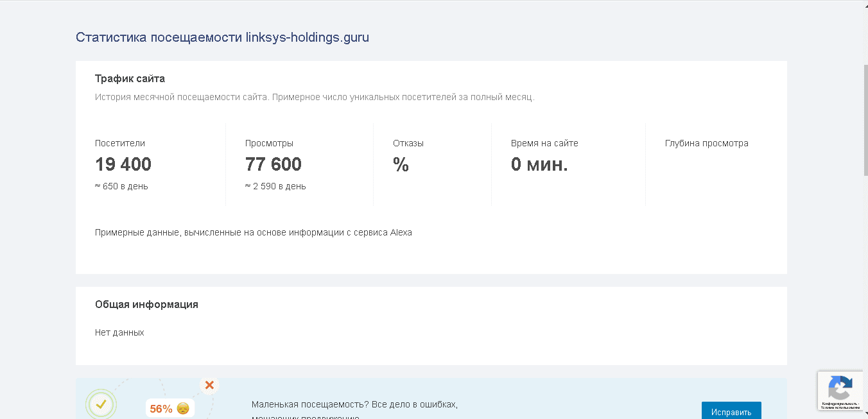Select the Посетители value 19 400

click(123, 164)
